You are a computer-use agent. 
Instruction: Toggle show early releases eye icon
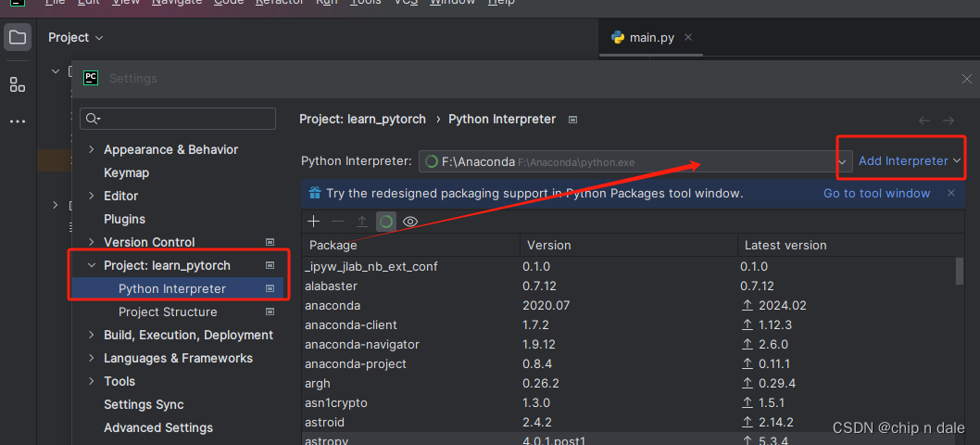(410, 221)
